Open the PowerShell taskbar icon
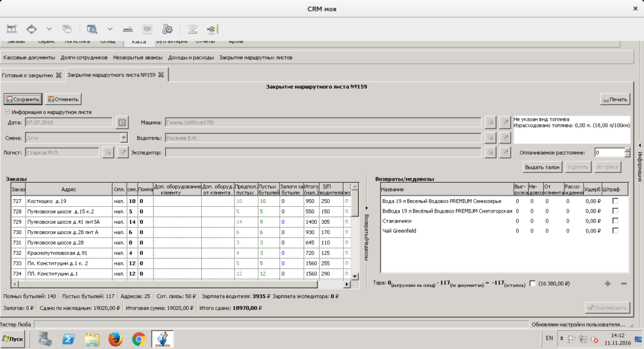 (x=69, y=339)
